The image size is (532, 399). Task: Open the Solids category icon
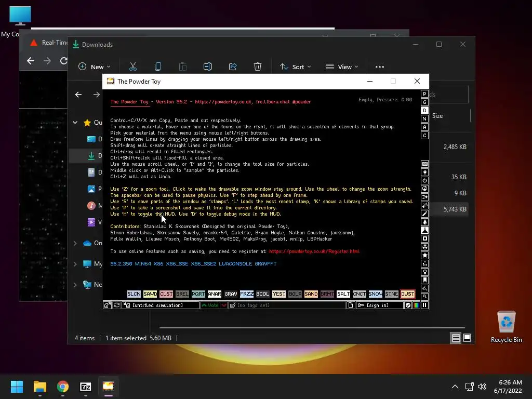tap(424, 238)
